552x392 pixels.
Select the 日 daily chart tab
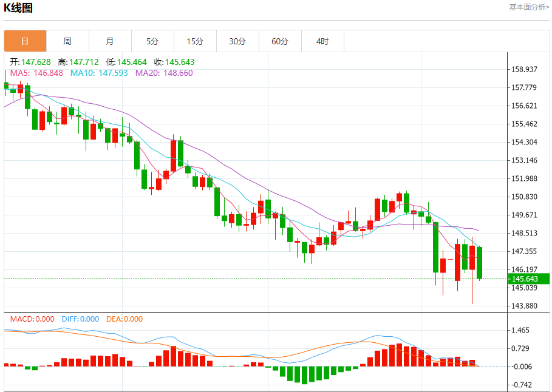[25, 41]
